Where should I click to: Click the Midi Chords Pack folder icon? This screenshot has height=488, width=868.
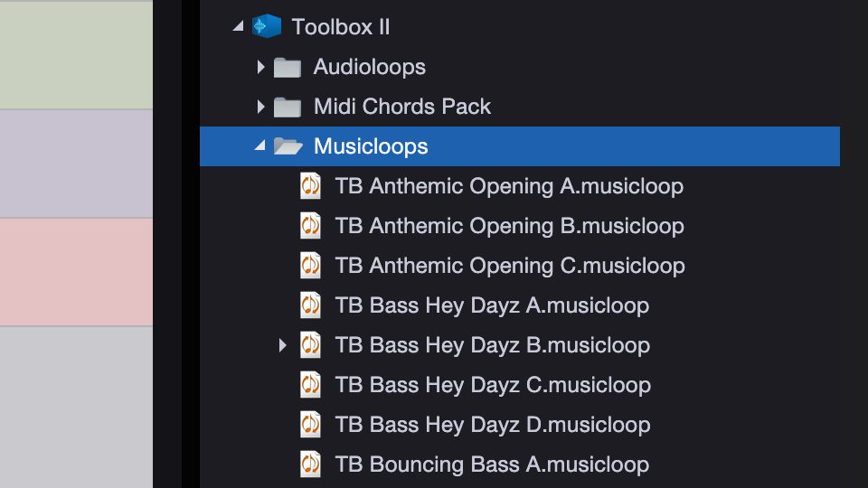pos(288,107)
